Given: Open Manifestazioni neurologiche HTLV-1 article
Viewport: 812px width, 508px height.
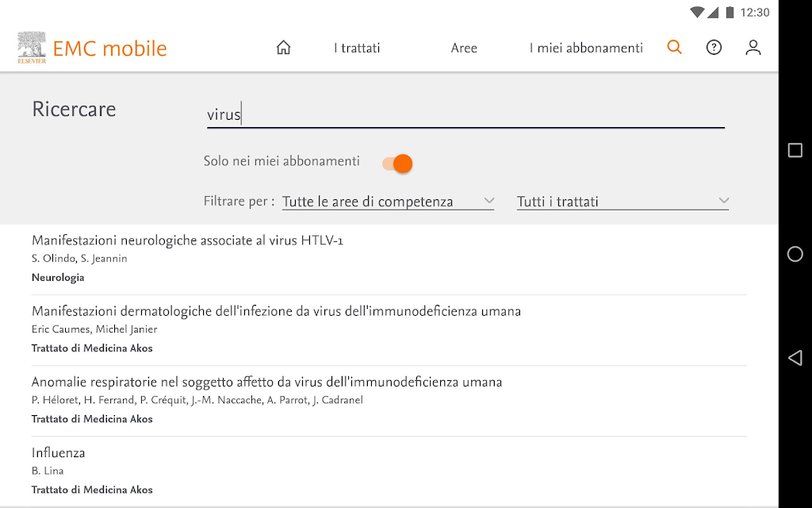Looking at the screenshot, I should click(389, 260).
